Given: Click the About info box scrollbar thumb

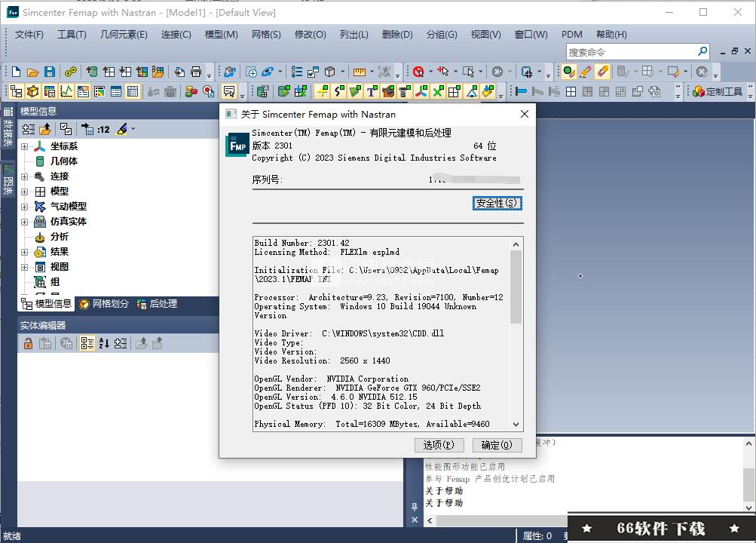Looking at the screenshot, I should coord(516,287).
